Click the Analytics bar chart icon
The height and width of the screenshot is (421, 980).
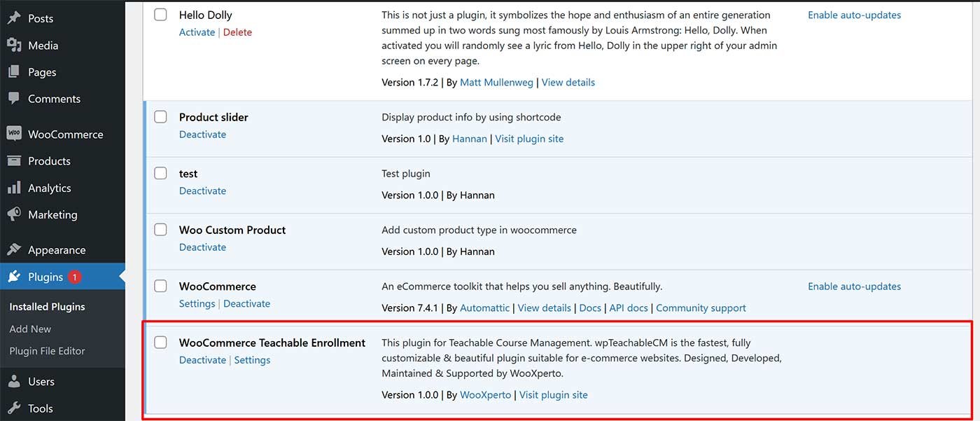coord(14,188)
